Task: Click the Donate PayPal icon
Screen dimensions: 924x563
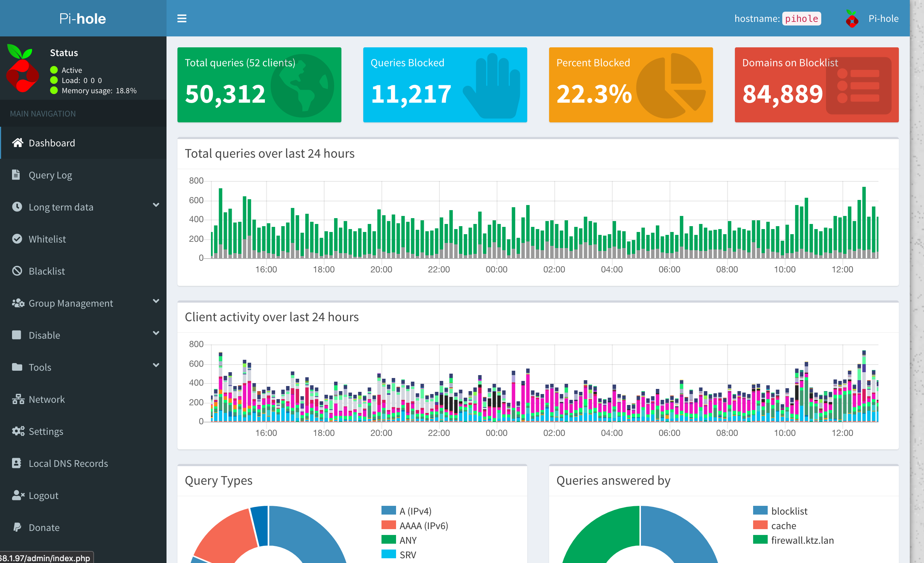Action: 17,527
